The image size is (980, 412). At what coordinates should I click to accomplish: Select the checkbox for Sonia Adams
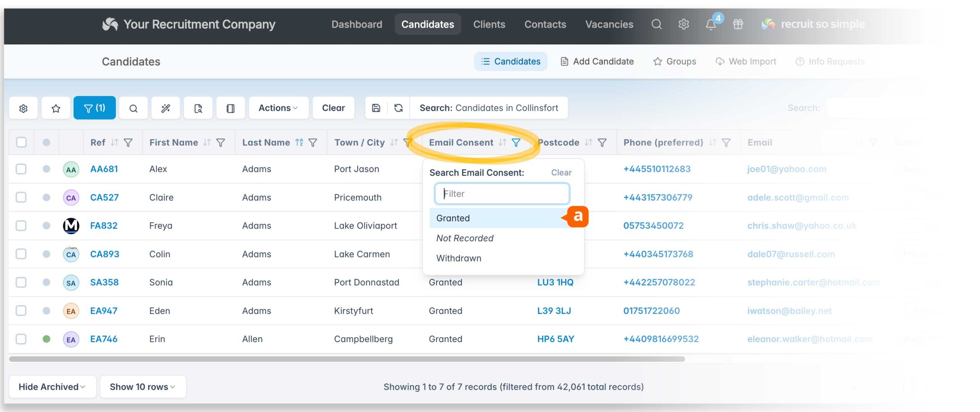[21, 282]
